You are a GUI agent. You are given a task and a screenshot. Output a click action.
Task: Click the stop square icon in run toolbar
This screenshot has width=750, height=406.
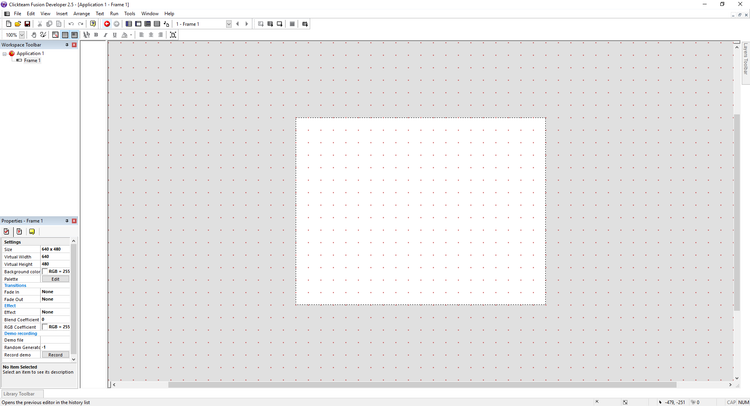(x=292, y=24)
